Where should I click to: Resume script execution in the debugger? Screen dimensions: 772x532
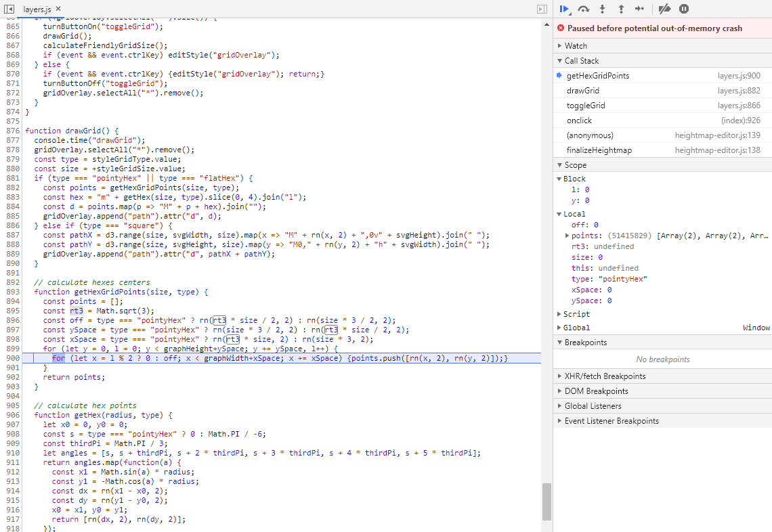pos(565,9)
